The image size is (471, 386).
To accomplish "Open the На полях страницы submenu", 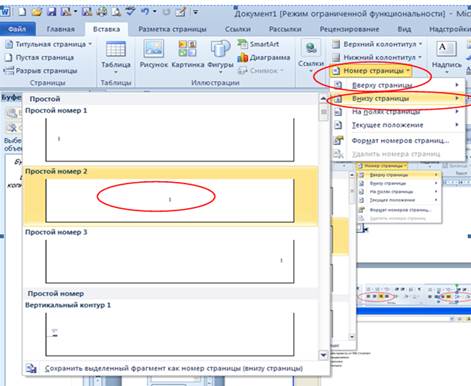I will [x=397, y=112].
